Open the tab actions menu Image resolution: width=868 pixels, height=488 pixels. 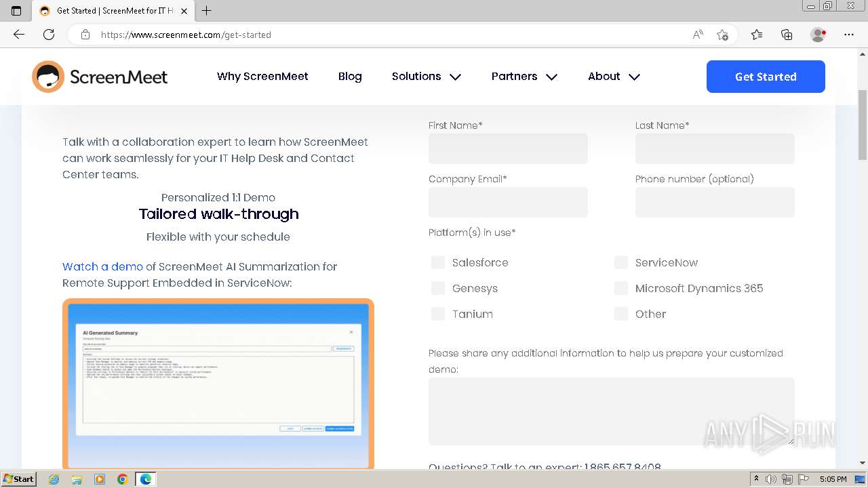tap(16, 11)
